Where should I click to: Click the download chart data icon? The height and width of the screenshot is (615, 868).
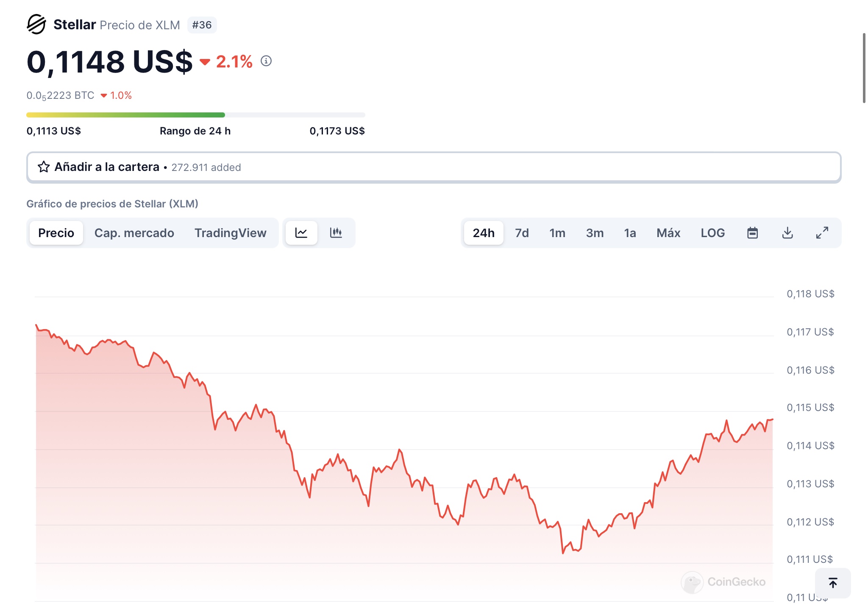pos(787,233)
